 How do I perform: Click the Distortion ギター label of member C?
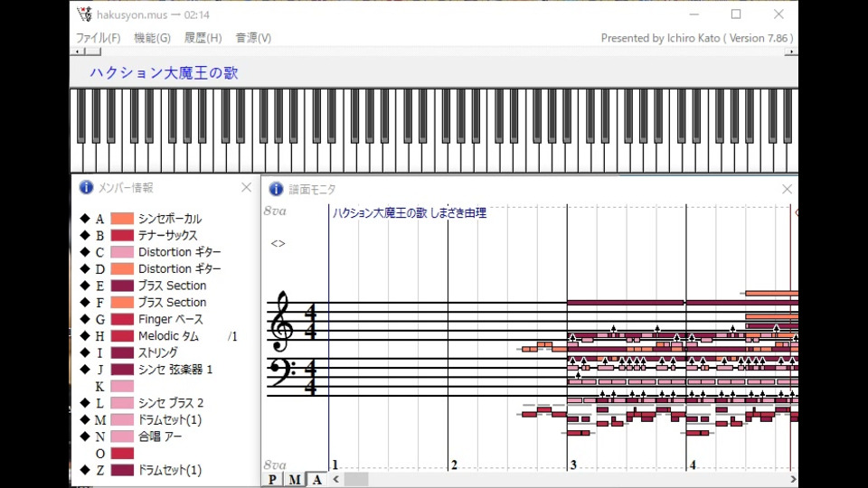(x=179, y=252)
